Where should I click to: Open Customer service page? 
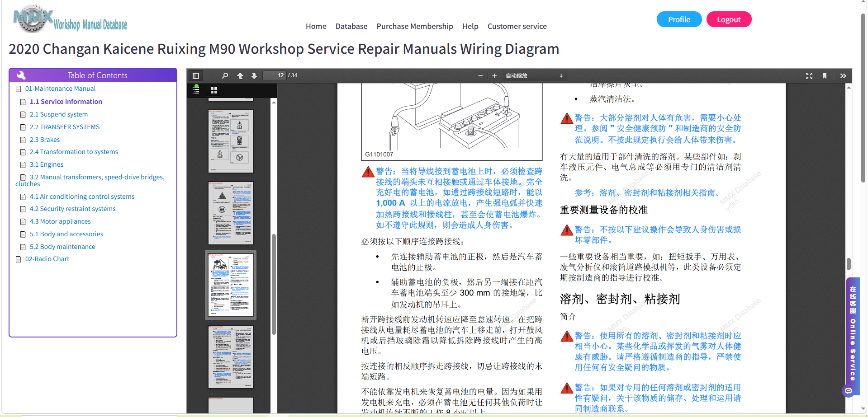(x=517, y=26)
